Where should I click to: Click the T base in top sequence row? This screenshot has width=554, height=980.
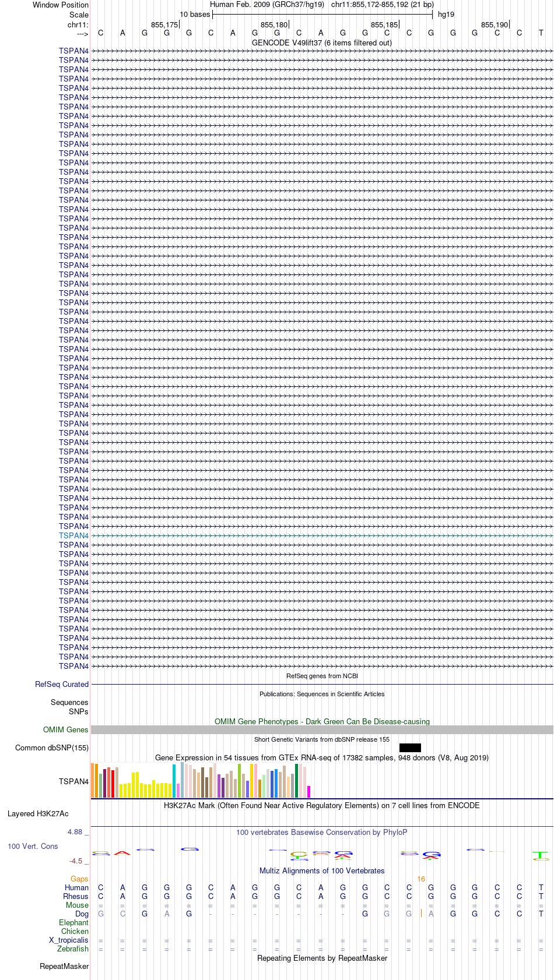[541, 33]
